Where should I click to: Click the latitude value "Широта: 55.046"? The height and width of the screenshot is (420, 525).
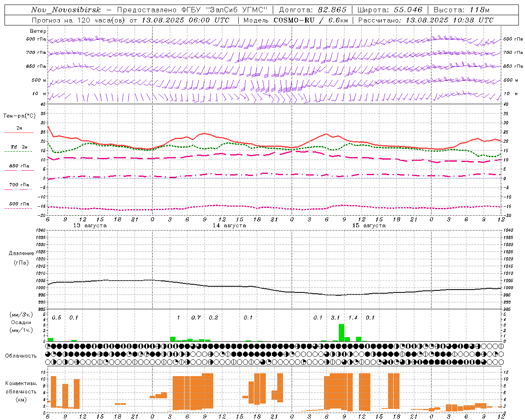pyautogui.click(x=390, y=10)
